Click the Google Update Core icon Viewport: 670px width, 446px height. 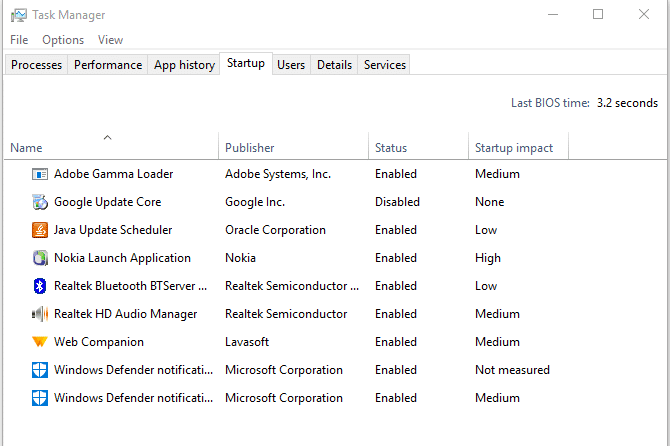(x=40, y=202)
